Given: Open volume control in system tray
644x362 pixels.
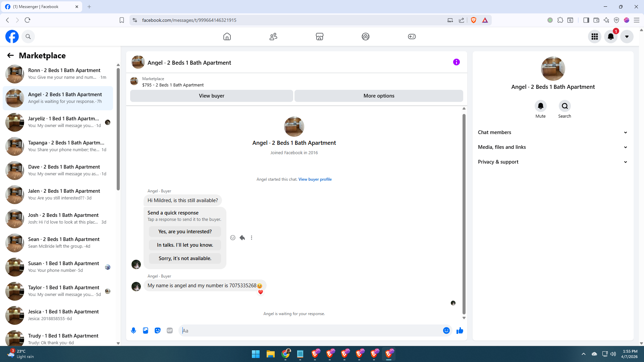Looking at the screenshot, I should coord(613,354).
